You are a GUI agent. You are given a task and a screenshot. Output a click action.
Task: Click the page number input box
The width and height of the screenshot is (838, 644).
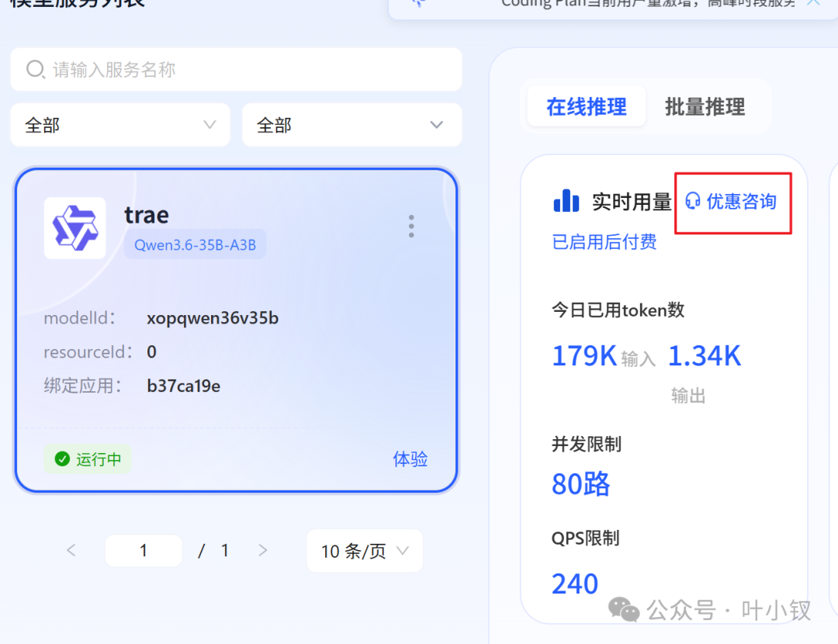tap(144, 550)
